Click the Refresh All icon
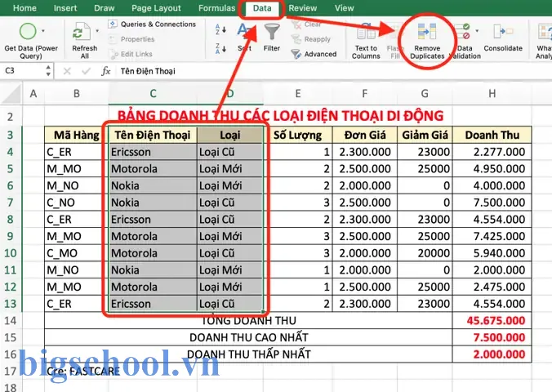Viewport: 552px width, 392px height. click(x=82, y=33)
